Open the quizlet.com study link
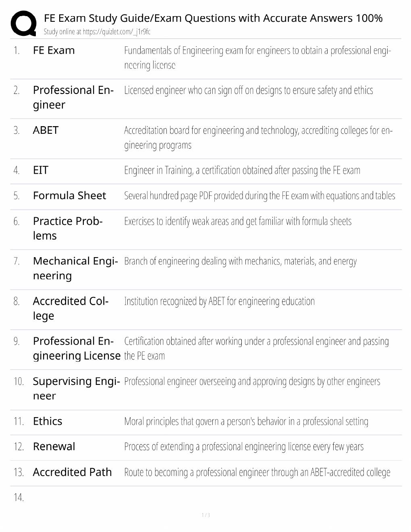This screenshot has width=411, height=532. [x=97, y=31]
